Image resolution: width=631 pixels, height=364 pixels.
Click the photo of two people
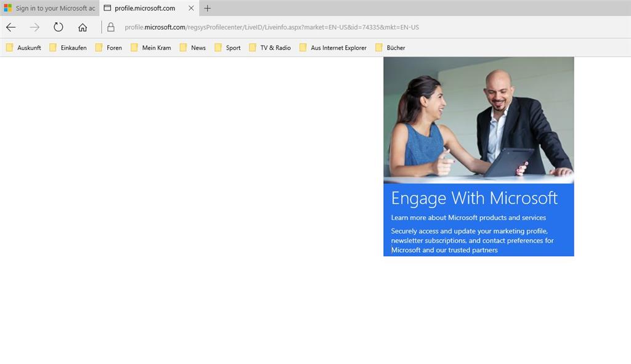coord(478,120)
